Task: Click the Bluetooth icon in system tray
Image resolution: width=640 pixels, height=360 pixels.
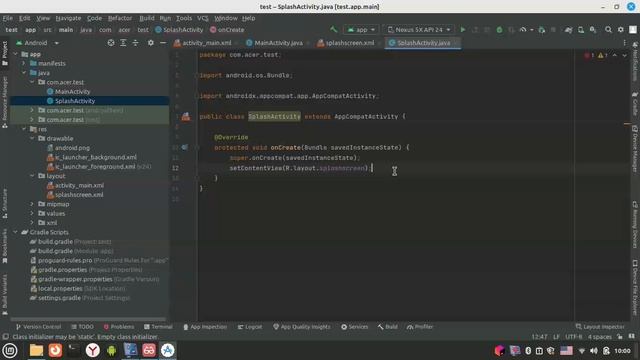Action: pos(528,351)
